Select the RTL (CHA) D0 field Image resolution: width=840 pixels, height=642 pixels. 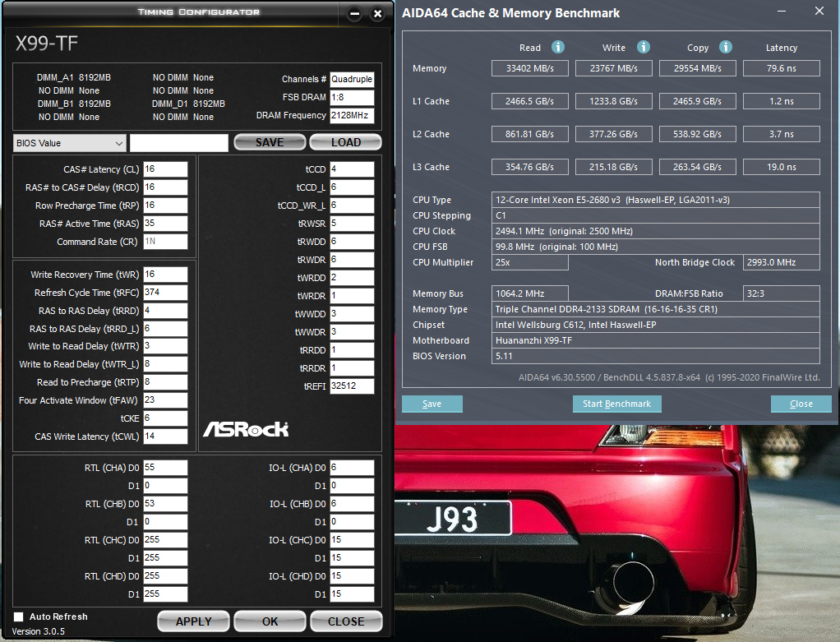tap(165, 468)
